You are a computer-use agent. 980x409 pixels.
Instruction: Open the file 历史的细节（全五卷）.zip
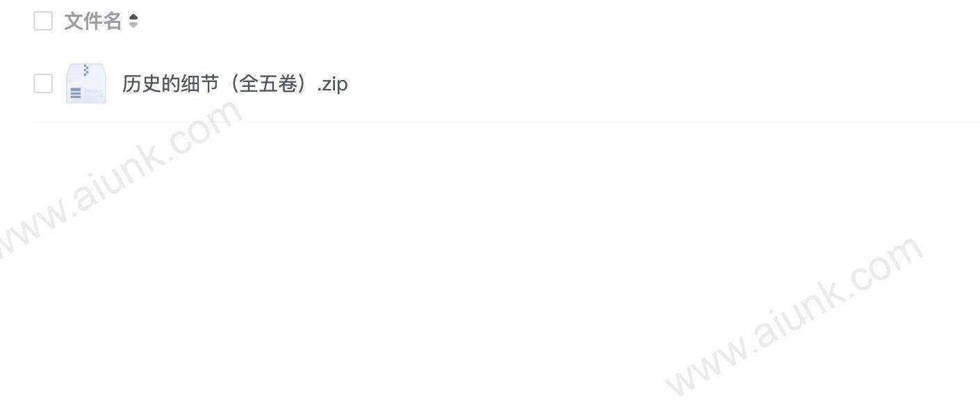[x=235, y=84]
